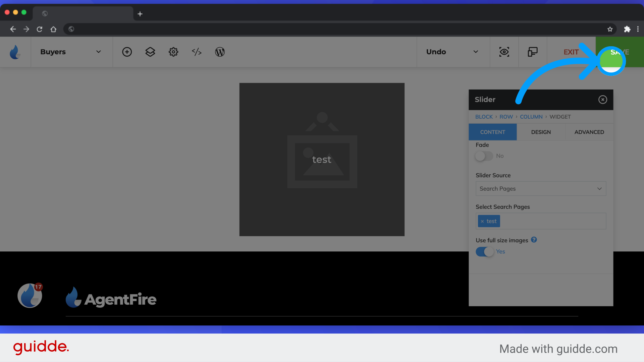The width and height of the screenshot is (644, 362).
Task: Go to COLUMN breadcrumb
Action: (x=531, y=117)
